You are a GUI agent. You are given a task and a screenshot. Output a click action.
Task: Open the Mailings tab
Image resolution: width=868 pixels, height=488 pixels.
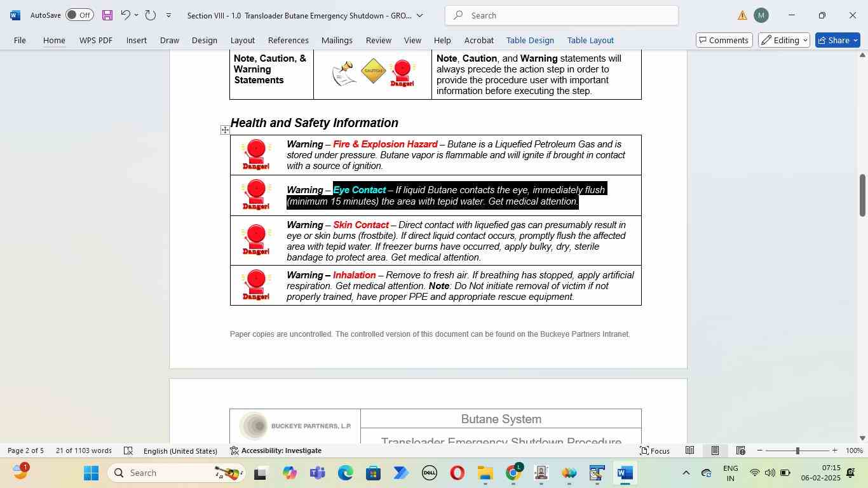tap(337, 40)
